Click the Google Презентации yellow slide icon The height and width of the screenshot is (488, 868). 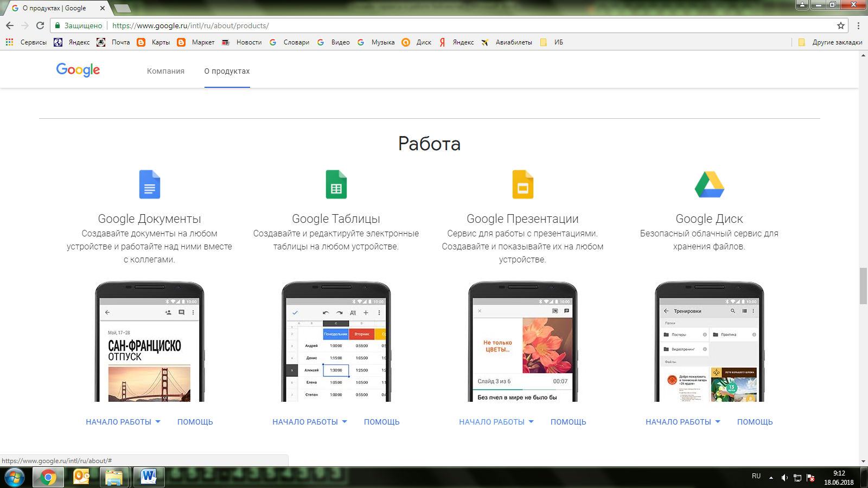click(x=523, y=184)
